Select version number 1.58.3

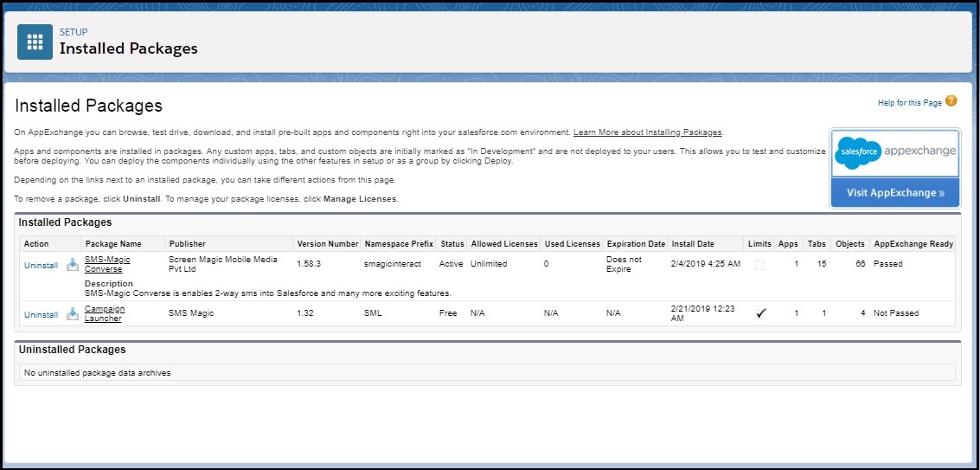click(x=309, y=264)
